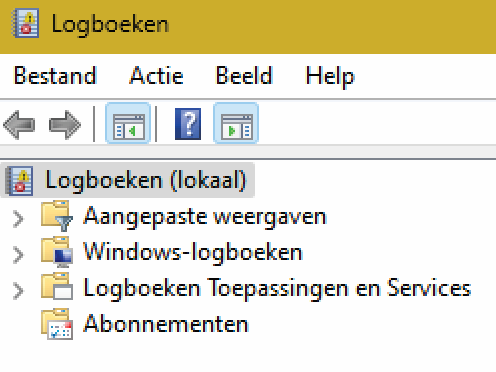Open the Bestand menu
Screen dimensions: 496x372
coord(55,76)
